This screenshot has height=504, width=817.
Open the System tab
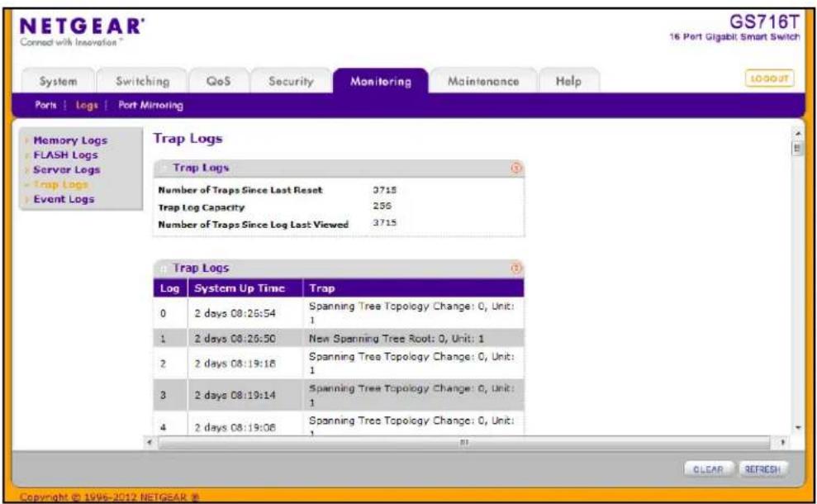(58, 81)
